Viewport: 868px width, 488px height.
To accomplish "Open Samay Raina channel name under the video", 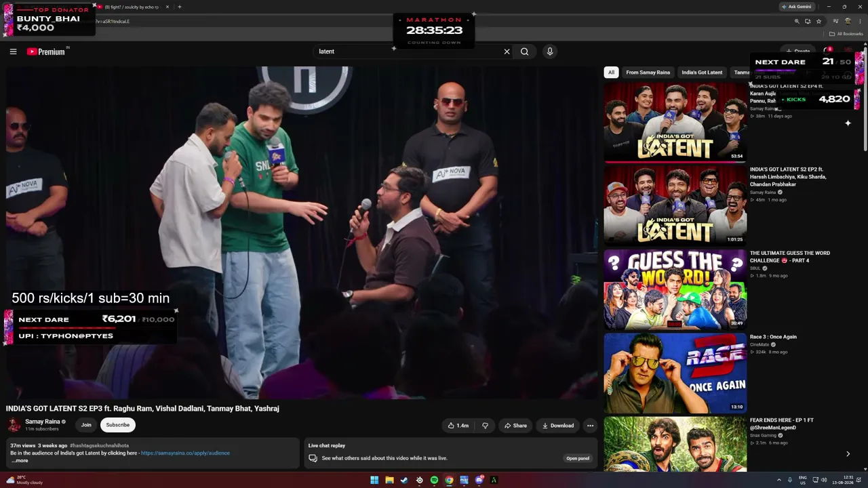I will (43, 422).
